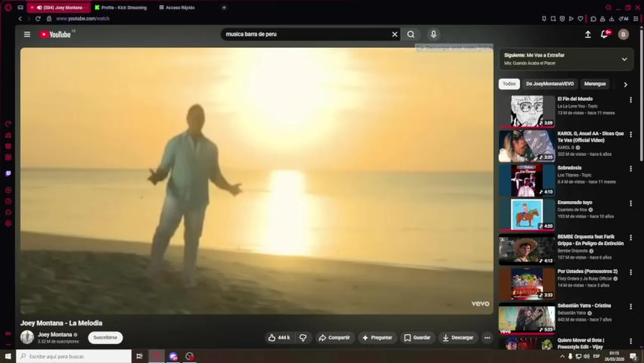The height and width of the screenshot is (363, 644).
Task: Open more options for Sebastián Yatra - Cristina
Action: coord(630,307)
